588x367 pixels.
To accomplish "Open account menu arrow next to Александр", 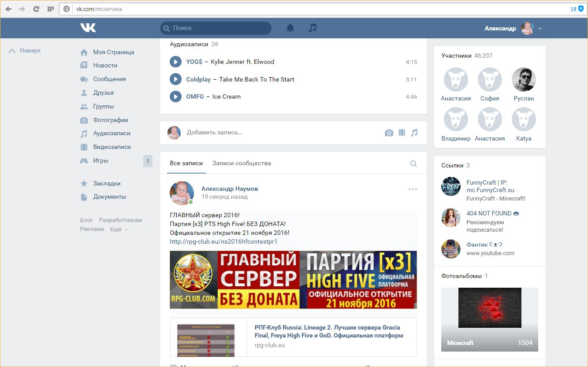I will pyautogui.click(x=540, y=29).
